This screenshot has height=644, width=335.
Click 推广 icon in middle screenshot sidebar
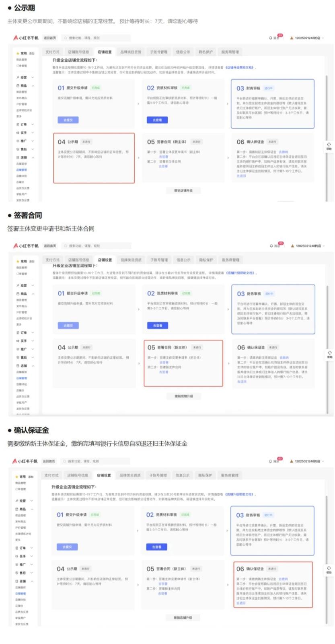coord(17,349)
